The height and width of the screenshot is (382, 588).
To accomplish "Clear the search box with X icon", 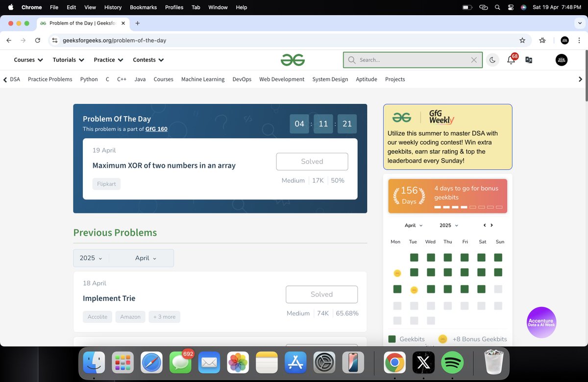I will [x=474, y=60].
